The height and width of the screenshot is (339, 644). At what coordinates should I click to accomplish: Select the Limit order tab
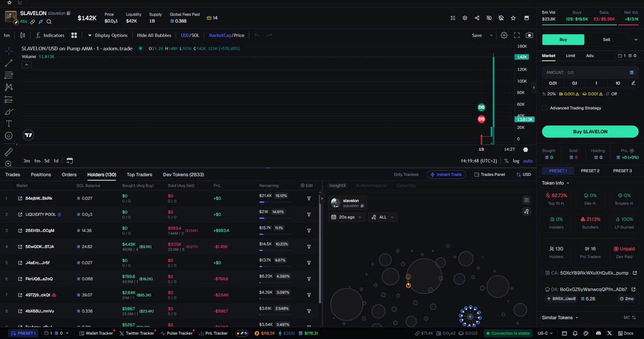pos(570,55)
